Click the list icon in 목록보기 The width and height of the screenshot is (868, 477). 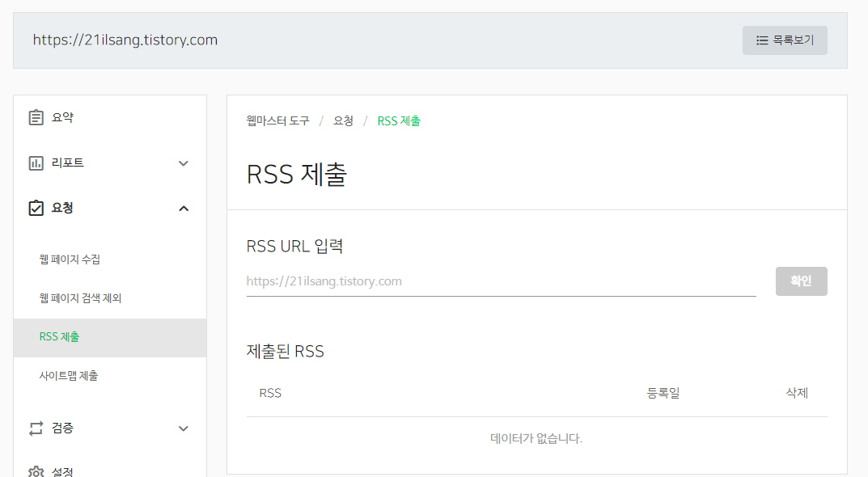(762, 40)
